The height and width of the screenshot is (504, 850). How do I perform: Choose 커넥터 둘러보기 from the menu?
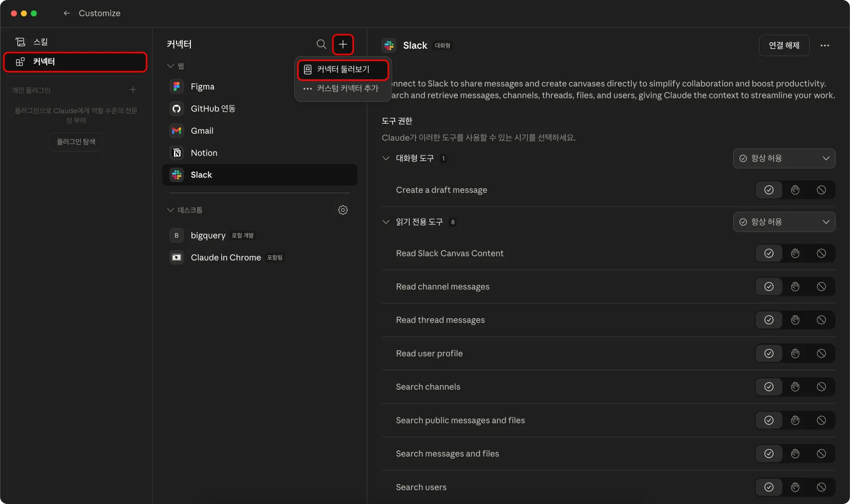coord(343,70)
